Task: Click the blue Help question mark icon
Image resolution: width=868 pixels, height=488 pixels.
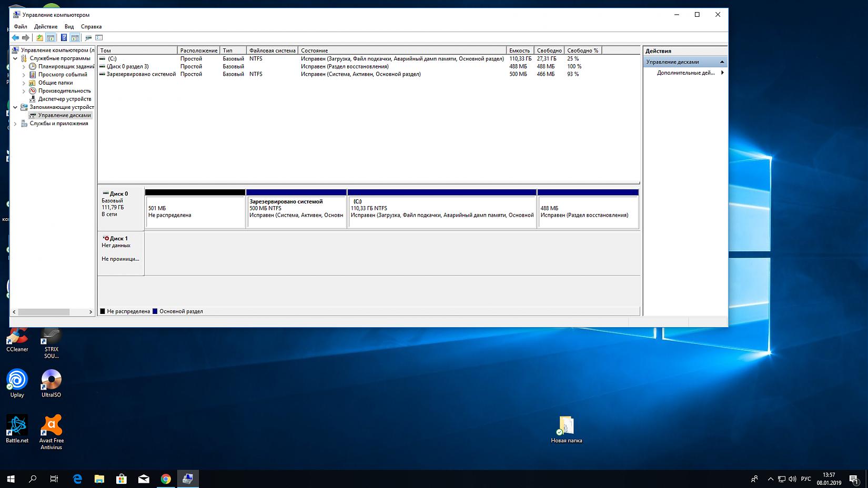Action: click(64, 38)
